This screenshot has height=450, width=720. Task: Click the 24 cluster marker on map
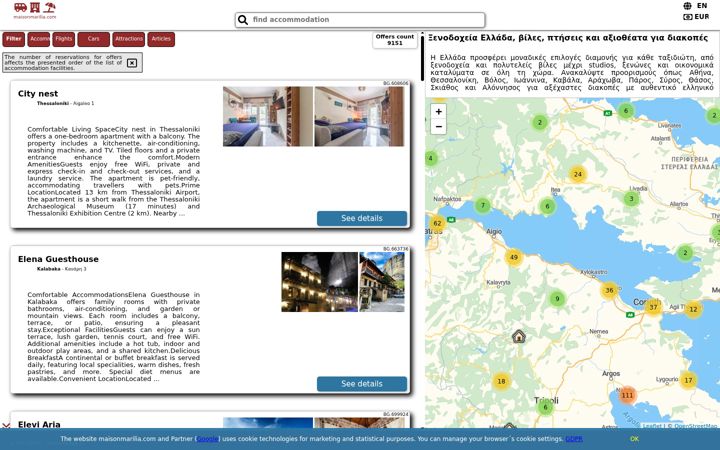click(578, 174)
